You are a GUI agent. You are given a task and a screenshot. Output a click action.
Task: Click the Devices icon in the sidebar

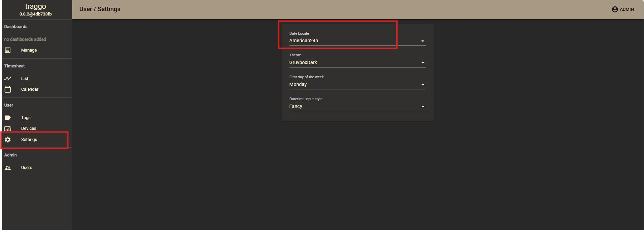pos(8,129)
